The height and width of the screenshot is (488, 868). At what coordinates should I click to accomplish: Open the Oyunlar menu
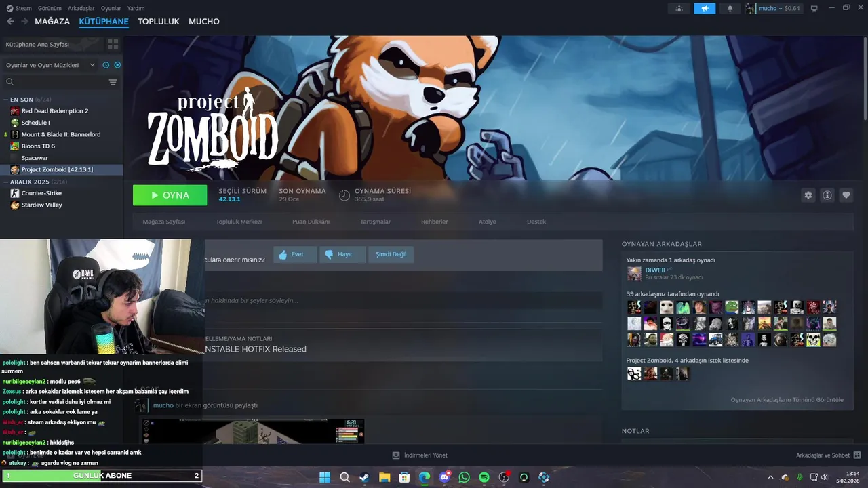(111, 8)
